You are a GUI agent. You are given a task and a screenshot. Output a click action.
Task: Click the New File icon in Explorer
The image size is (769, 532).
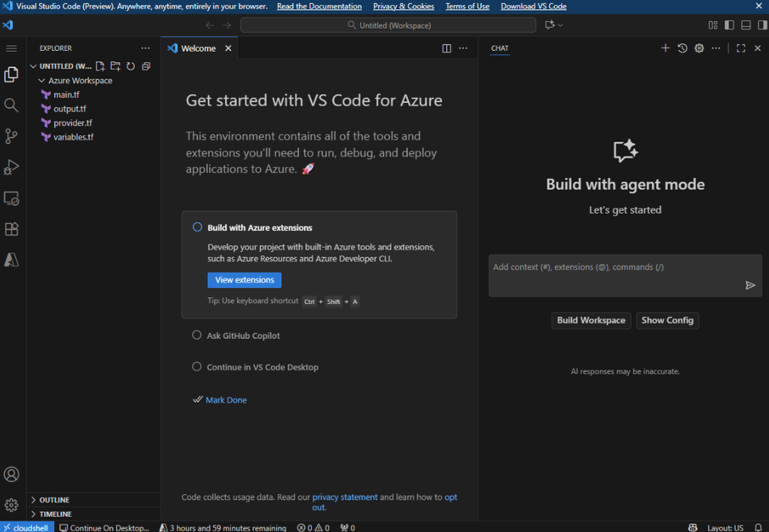tap(101, 66)
